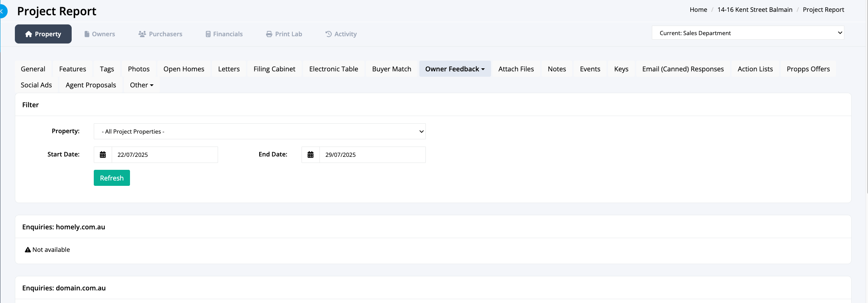Click the Filter panel heading
This screenshot has height=303, width=868.
(x=30, y=105)
